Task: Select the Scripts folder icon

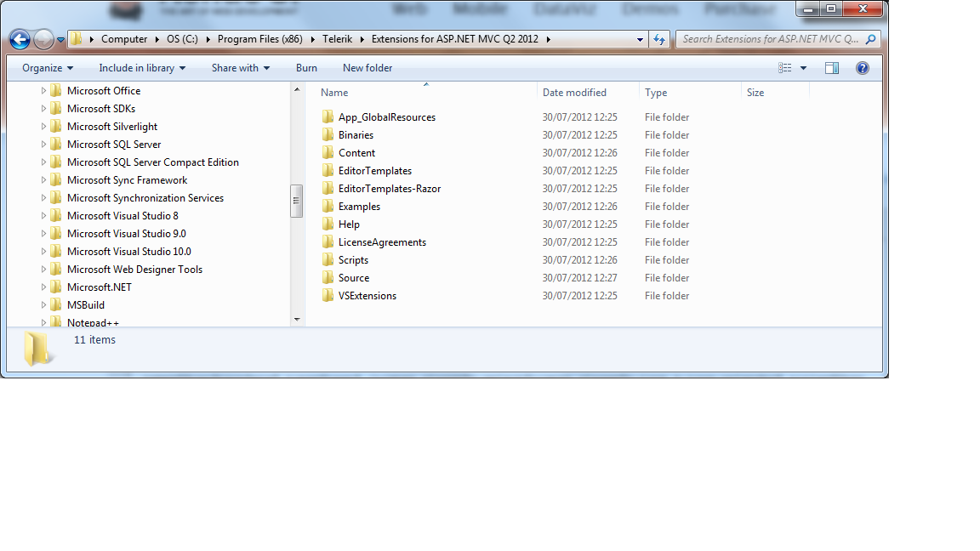Action: click(x=328, y=260)
